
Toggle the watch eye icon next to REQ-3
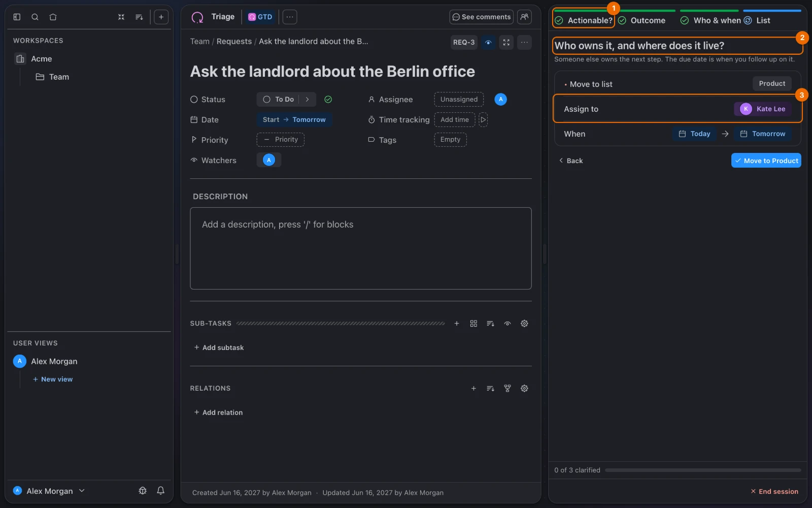point(488,42)
